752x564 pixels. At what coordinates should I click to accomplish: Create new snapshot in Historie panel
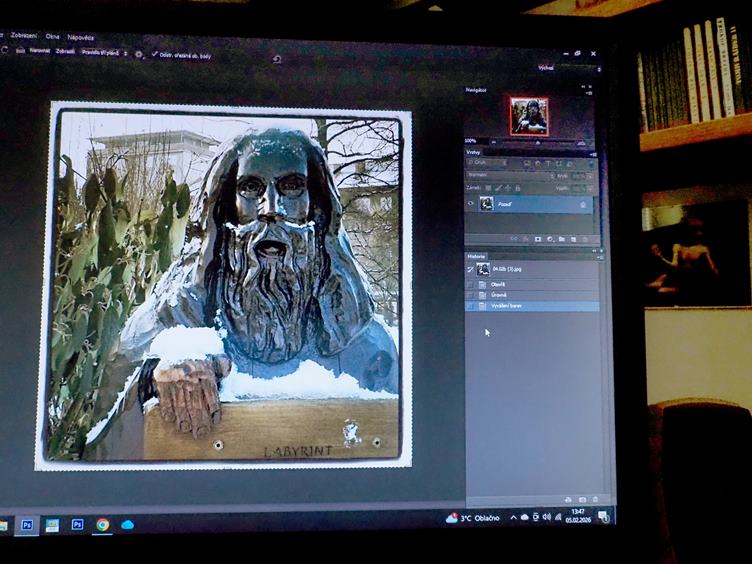tap(582, 498)
